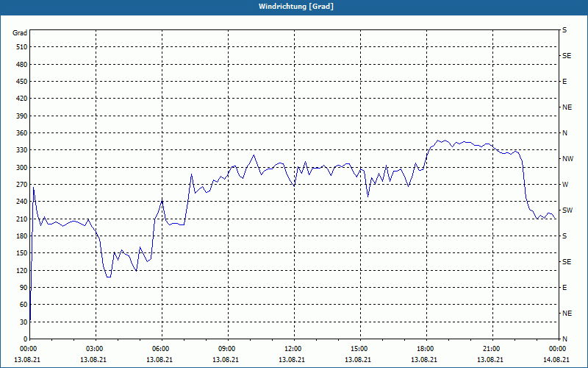The image size is (588, 368).
Task: Click the 480 value on the left axis
Action: (22, 65)
